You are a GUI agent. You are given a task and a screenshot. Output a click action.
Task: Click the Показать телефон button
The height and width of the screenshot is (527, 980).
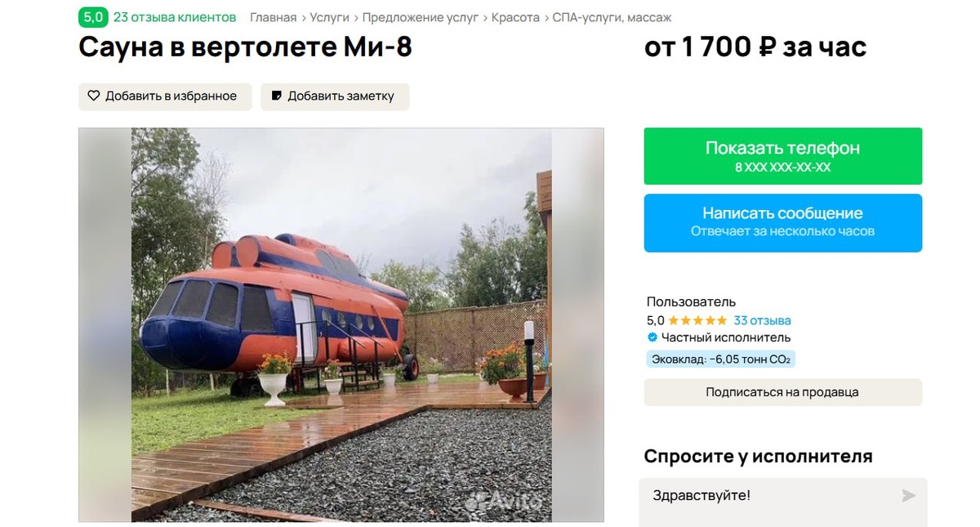point(783,156)
